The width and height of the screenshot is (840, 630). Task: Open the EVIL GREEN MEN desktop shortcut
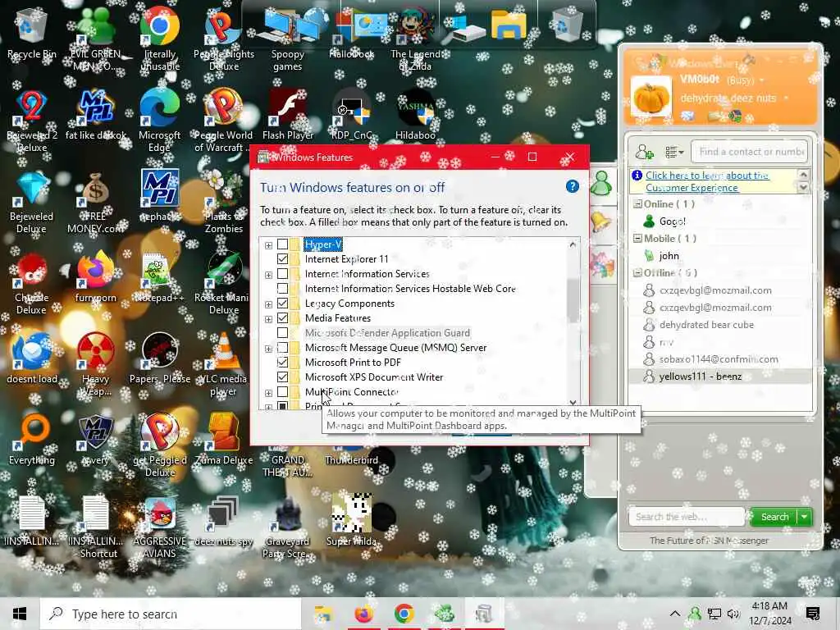[x=95, y=39]
